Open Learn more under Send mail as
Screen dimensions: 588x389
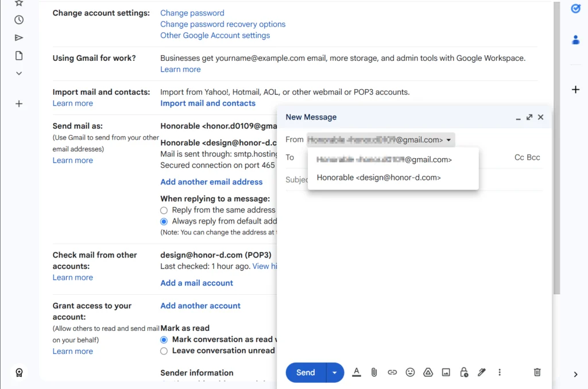(x=72, y=160)
